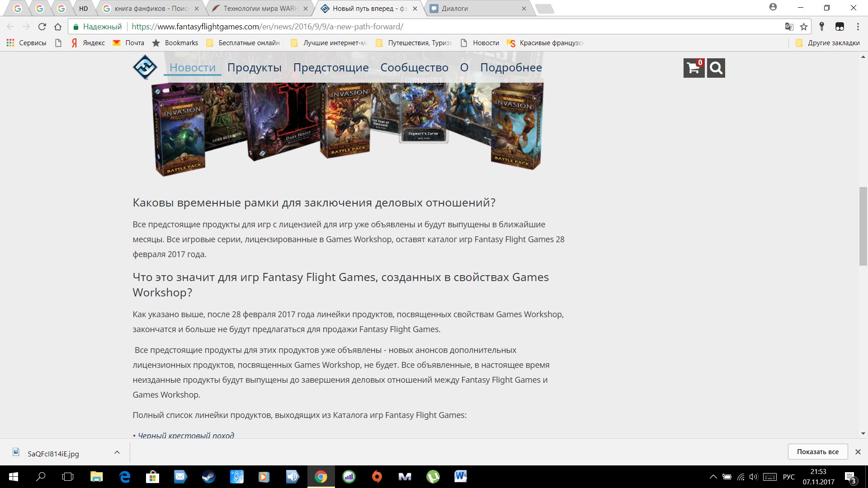Viewport: 868px width, 488px height.
Task: Switch to the Технологии мира WARH tab
Action: tap(260, 9)
